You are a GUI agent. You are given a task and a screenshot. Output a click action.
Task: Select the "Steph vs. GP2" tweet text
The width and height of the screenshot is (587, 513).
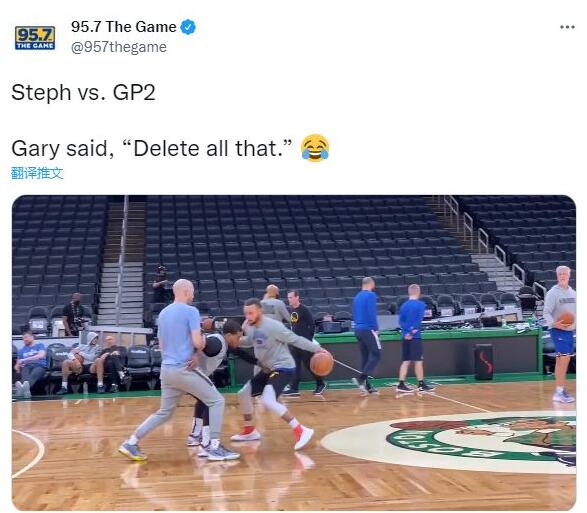[x=83, y=92]
